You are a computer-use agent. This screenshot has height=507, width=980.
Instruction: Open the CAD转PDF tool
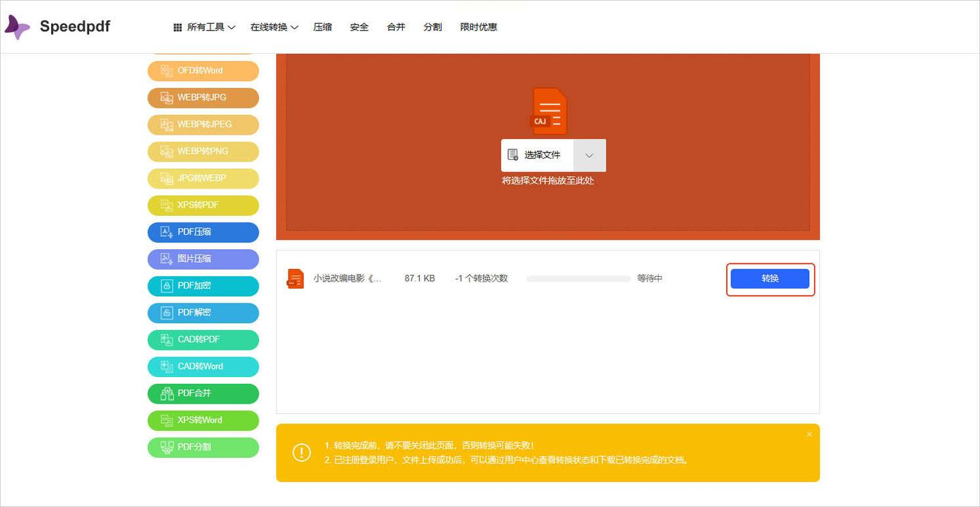[203, 340]
